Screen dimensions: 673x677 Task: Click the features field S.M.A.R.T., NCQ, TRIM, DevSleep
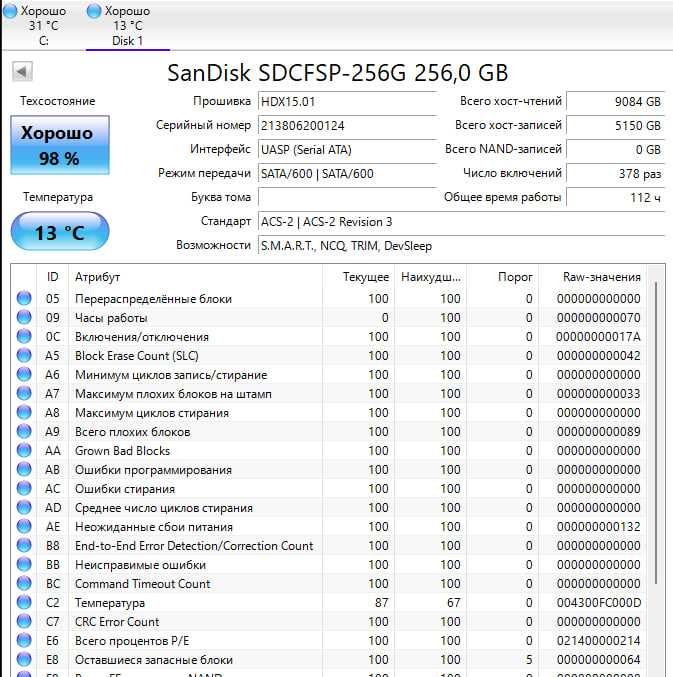(461, 246)
